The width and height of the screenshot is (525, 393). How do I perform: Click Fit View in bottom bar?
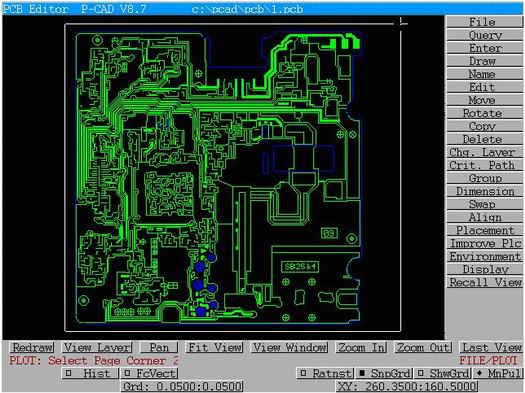pyautogui.click(x=215, y=347)
